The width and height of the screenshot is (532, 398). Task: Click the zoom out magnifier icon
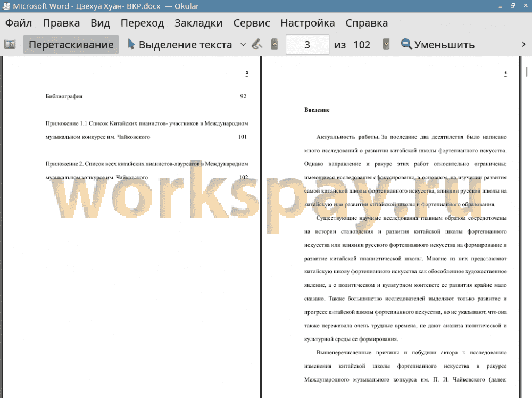coord(406,45)
